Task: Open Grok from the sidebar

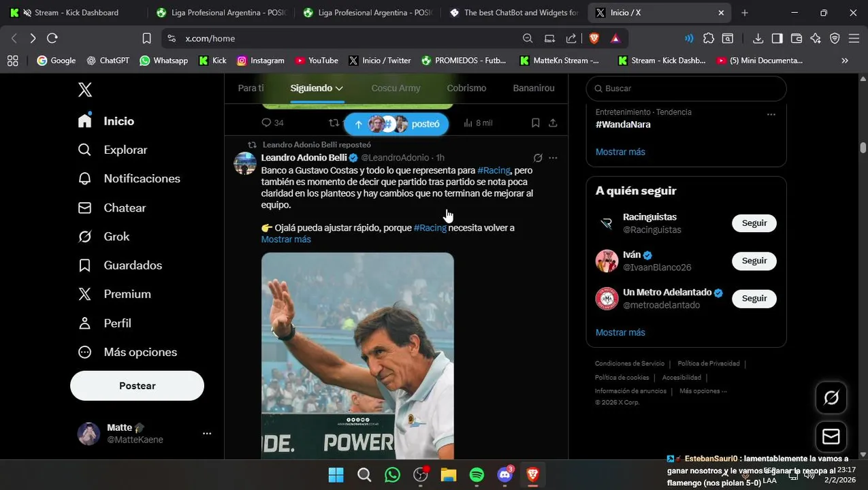Action: click(103, 237)
